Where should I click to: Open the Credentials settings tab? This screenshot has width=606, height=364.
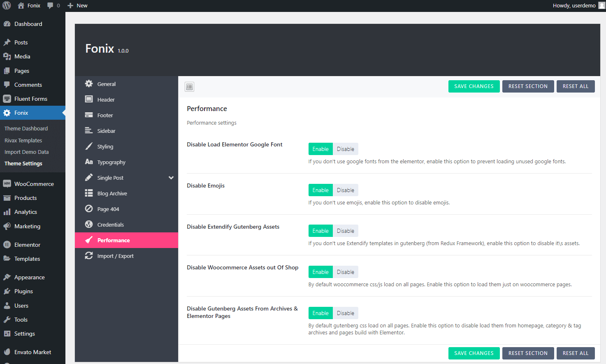pos(110,225)
